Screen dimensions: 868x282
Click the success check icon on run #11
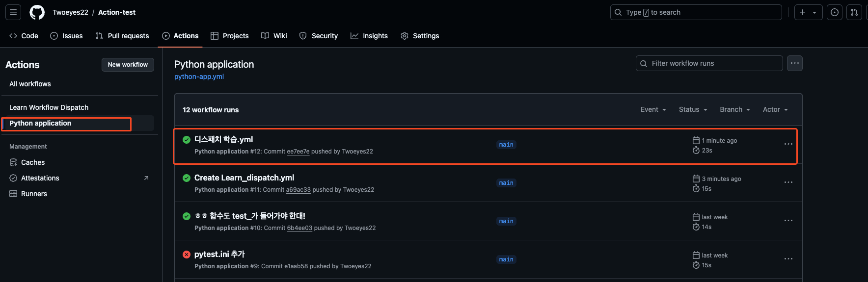point(187,178)
